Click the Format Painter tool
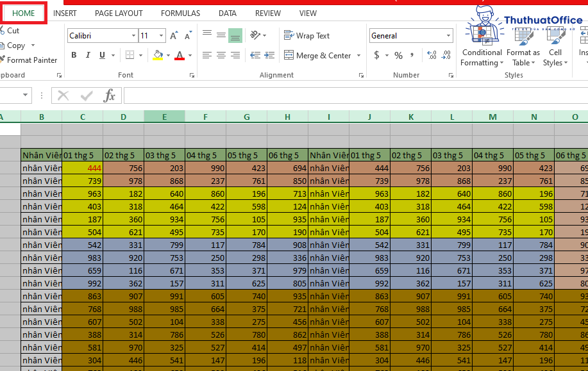The width and height of the screenshot is (588, 371). pos(29,60)
